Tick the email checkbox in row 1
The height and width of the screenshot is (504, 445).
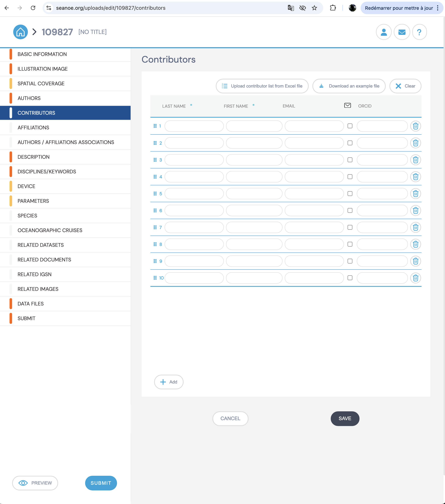coord(350,126)
